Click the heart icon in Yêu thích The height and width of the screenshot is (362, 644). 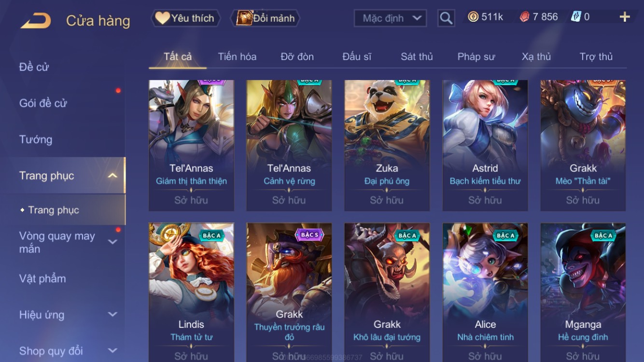[163, 18]
